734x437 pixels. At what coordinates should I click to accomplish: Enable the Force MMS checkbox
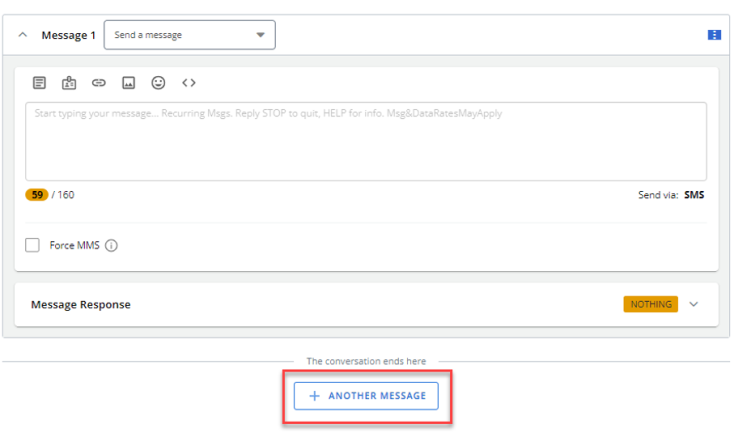pyautogui.click(x=33, y=245)
